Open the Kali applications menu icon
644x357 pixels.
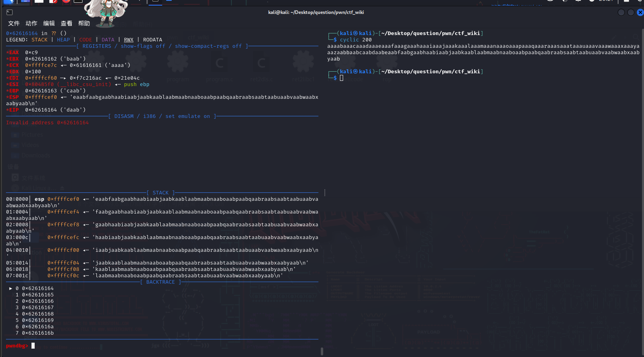(9, 1)
